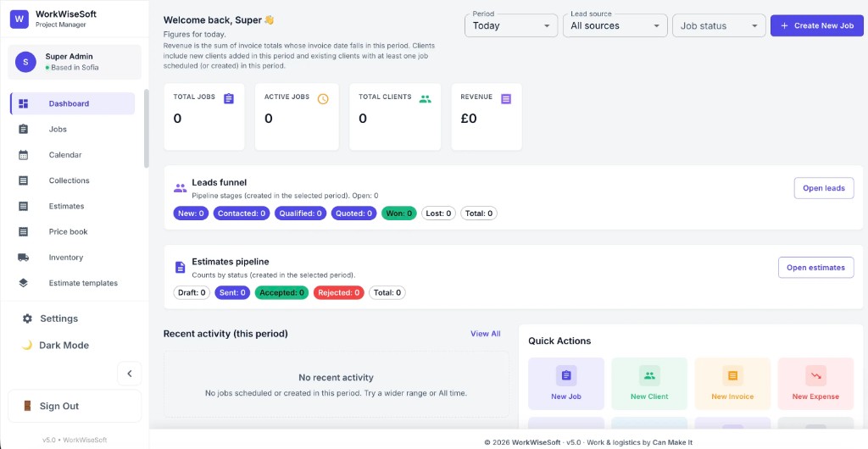This screenshot has width=868, height=449.
Task: Click the Draft: 0 estimates badge
Action: [x=192, y=292]
